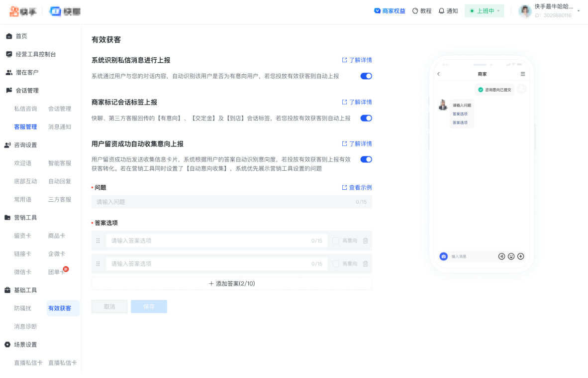Click the camera icon in chat input bar
The height and width of the screenshot is (378, 588).
point(443,256)
